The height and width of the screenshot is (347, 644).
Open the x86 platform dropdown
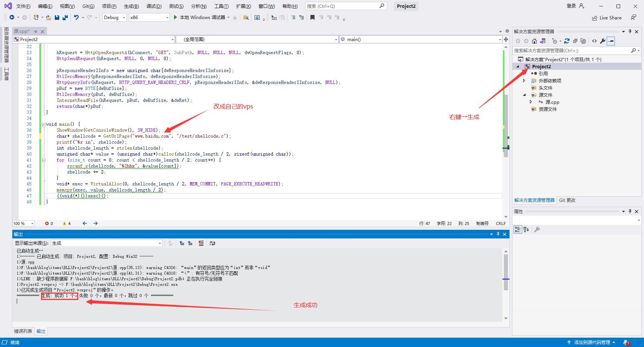pyautogui.click(x=149, y=18)
